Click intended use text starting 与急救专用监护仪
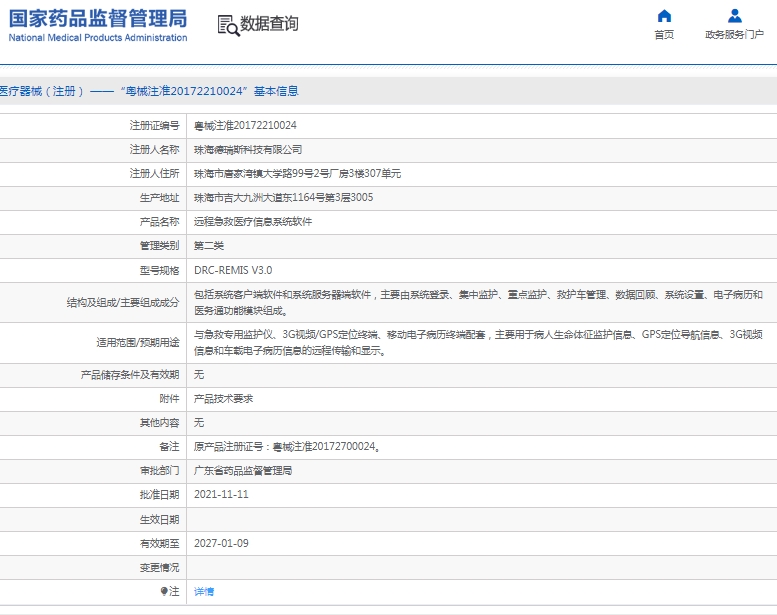777x615 pixels. pyautogui.click(x=478, y=342)
